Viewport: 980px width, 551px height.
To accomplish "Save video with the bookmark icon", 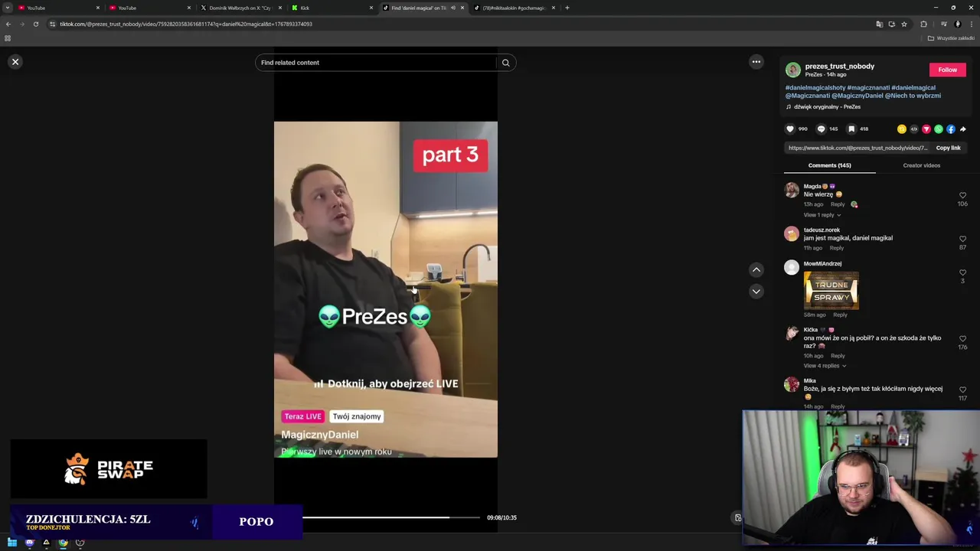I will point(851,129).
